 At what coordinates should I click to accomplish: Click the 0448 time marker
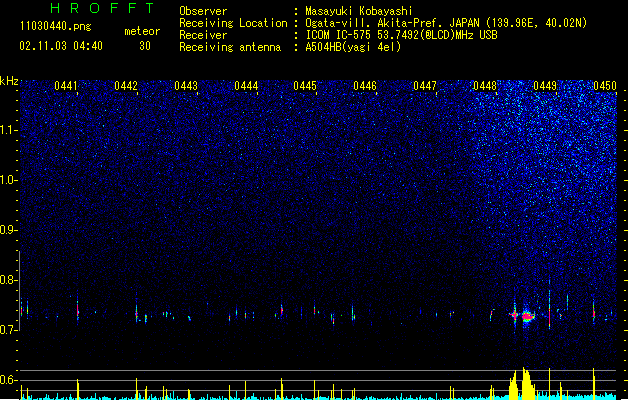coord(485,86)
